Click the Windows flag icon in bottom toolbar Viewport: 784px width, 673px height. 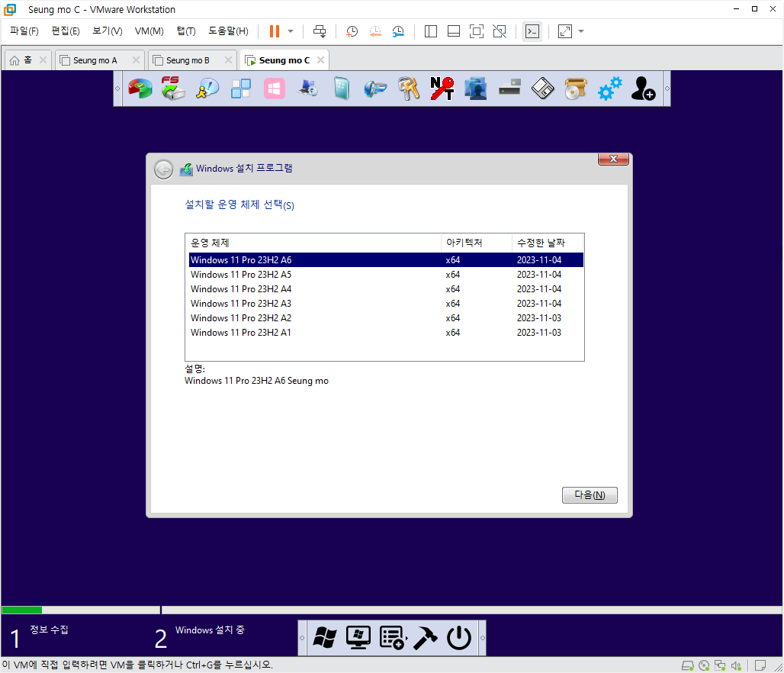coord(324,638)
